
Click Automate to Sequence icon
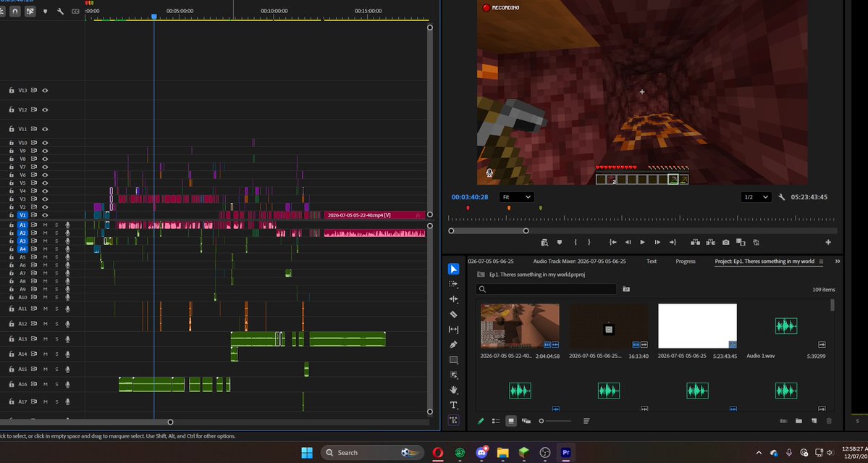[x=783, y=421]
